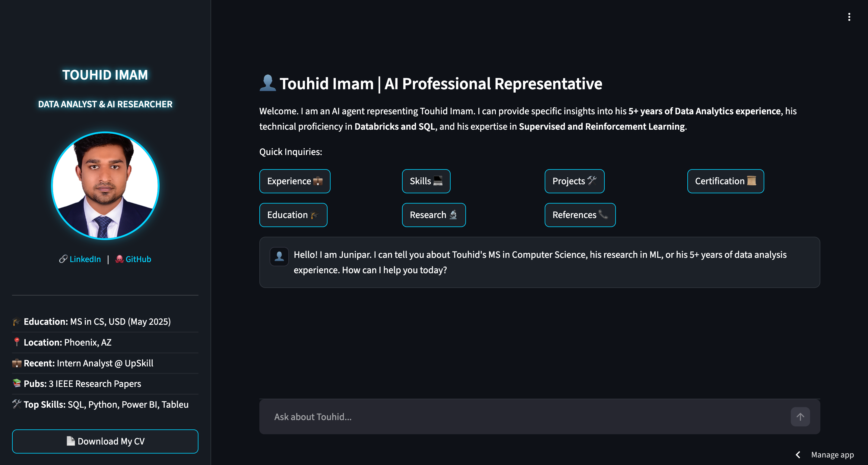Expand Manage app with the chevron

797,454
